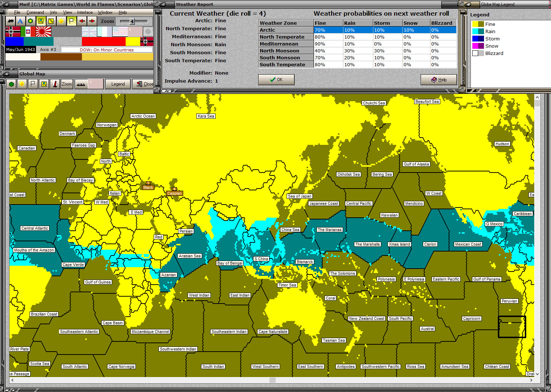Screen dimensions: 551x392
Task: Toggle the highlighted unit counter button in main toolbar
Action: (41, 21)
